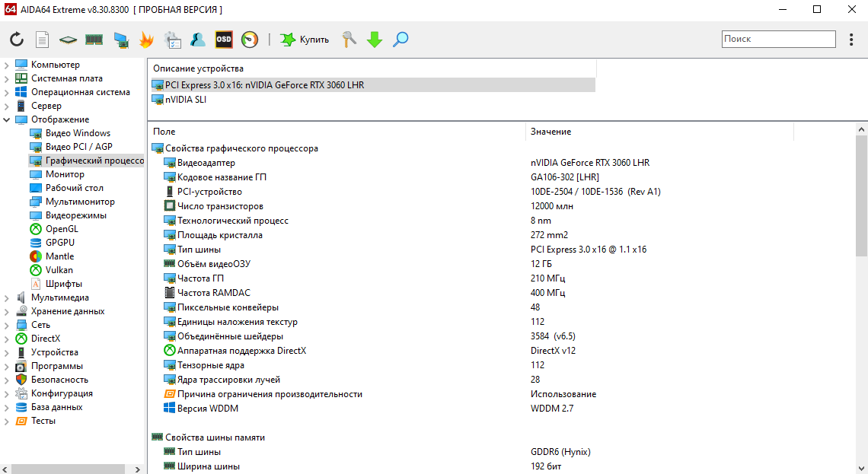Open the GPGPU tree item
868x474 pixels.
[x=60, y=243]
